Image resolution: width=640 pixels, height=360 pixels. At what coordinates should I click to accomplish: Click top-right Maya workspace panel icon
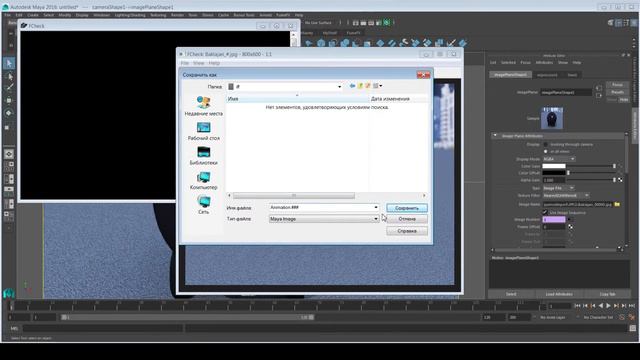[x=633, y=23]
